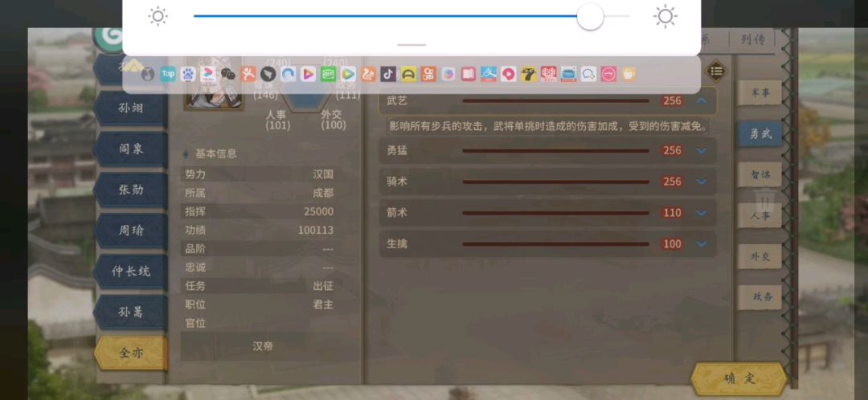
Task: Open the globe browser icon in dock
Action: coord(148,74)
